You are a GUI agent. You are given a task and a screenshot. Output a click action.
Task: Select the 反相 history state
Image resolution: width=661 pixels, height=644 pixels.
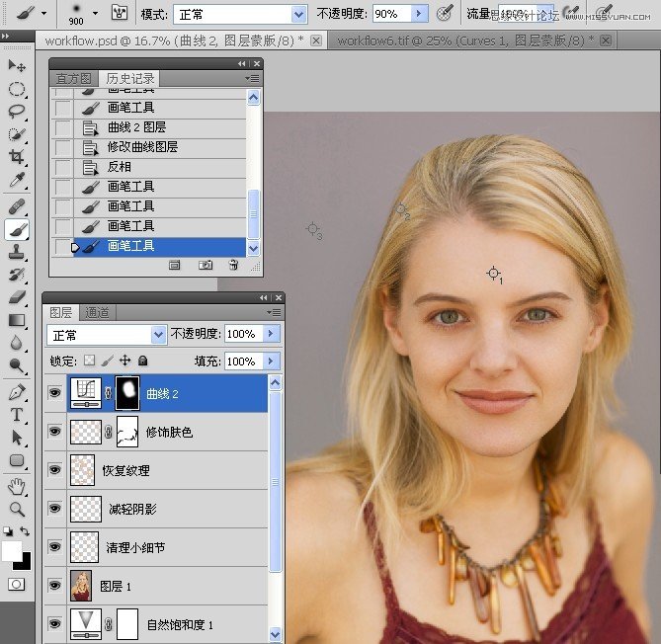coord(119,167)
